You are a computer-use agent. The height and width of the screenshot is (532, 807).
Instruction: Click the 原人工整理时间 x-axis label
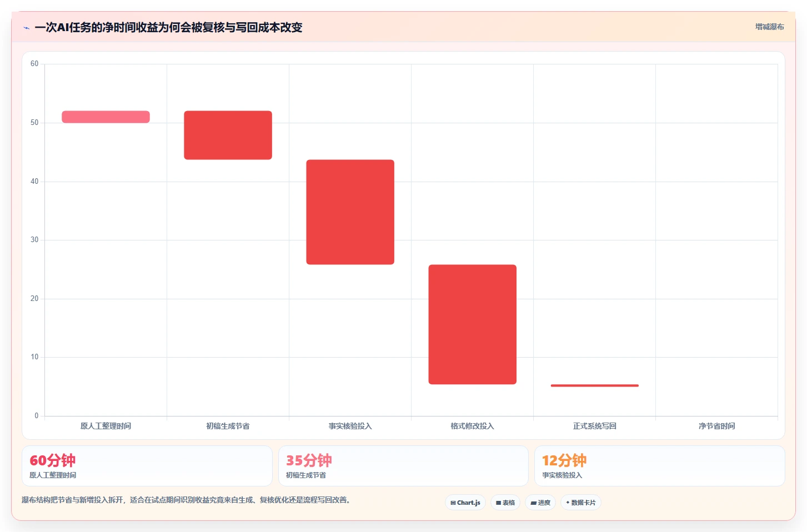pyautogui.click(x=106, y=426)
